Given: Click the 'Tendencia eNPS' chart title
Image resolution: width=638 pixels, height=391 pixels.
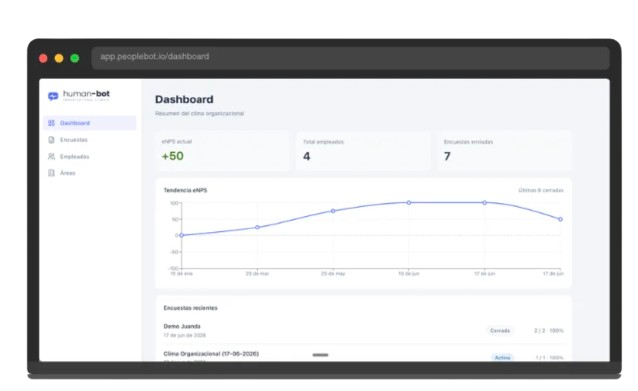Looking at the screenshot, I should tap(185, 190).
